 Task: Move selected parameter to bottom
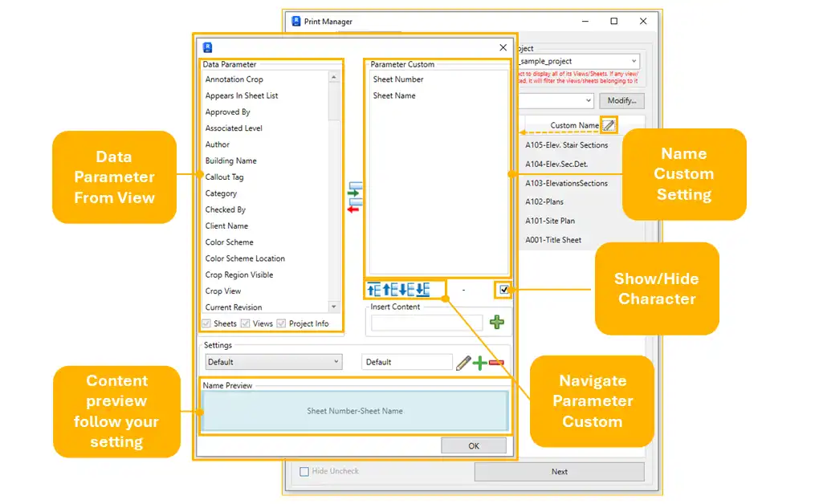pos(422,290)
